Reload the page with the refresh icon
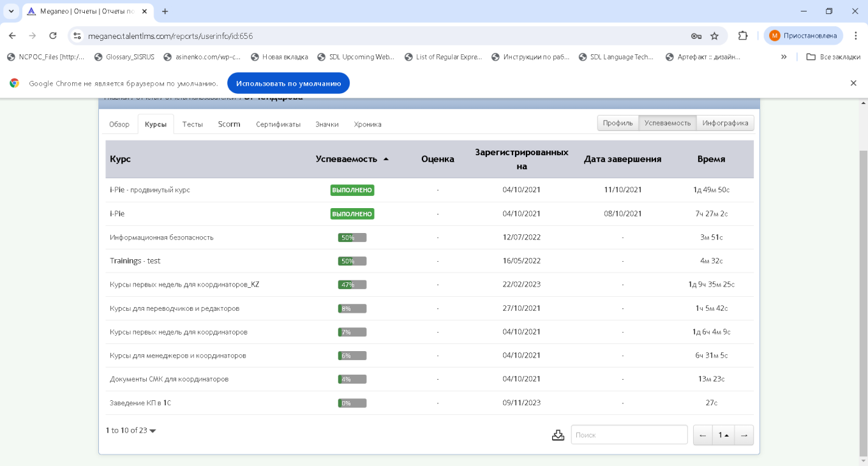Image resolution: width=868 pixels, height=466 pixels. pyautogui.click(x=53, y=36)
